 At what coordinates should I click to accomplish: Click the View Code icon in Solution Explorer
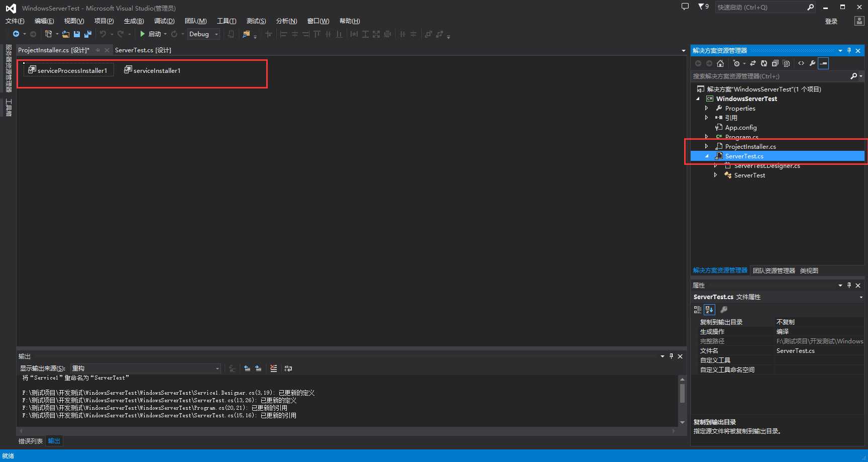coord(801,63)
